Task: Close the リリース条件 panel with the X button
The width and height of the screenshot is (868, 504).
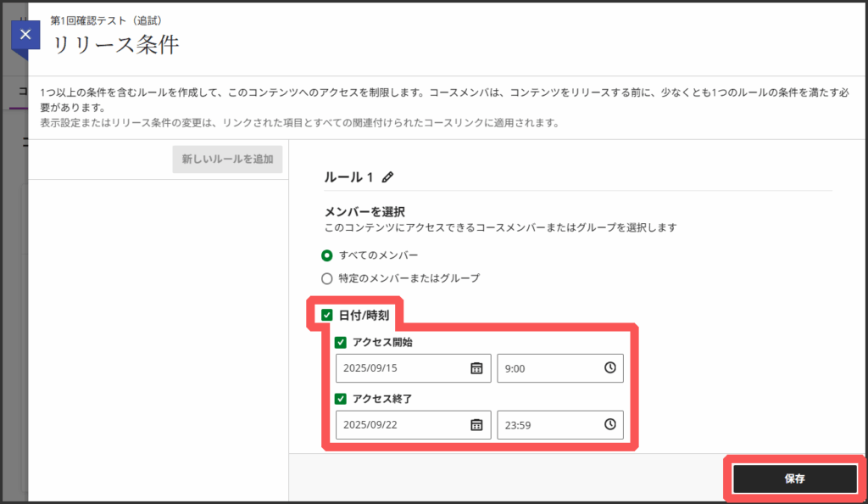Action: coord(25,35)
